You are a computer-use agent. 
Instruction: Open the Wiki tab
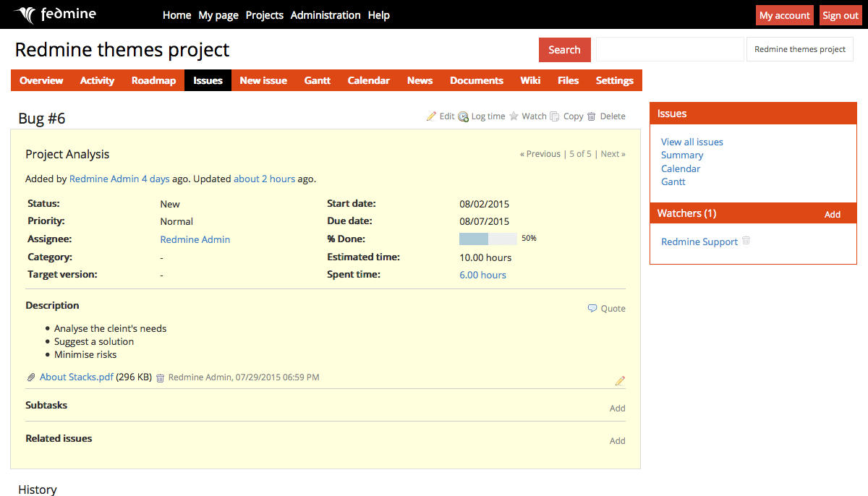[x=530, y=80]
